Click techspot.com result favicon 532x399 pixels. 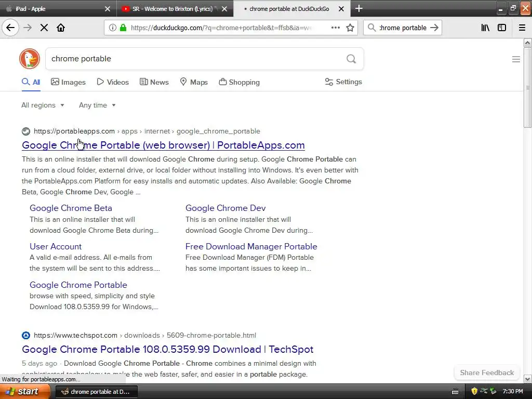click(26, 336)
